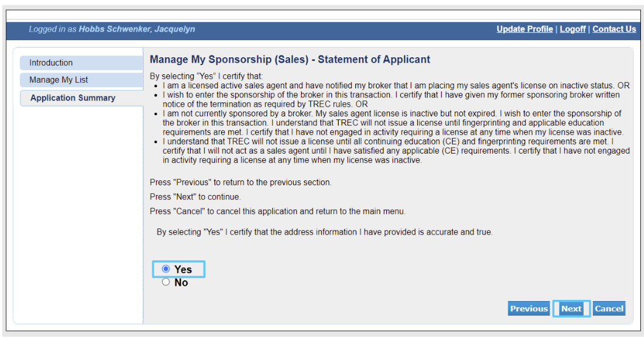Cancel the application with Cancel button

pyautogui.click(x=609, y=308)
